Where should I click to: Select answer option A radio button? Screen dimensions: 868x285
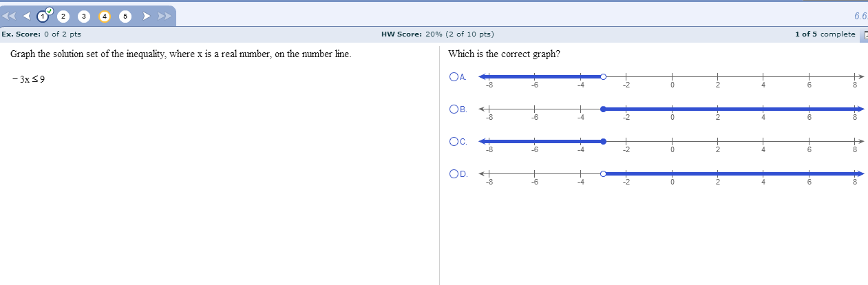click(x=454, y=77)
